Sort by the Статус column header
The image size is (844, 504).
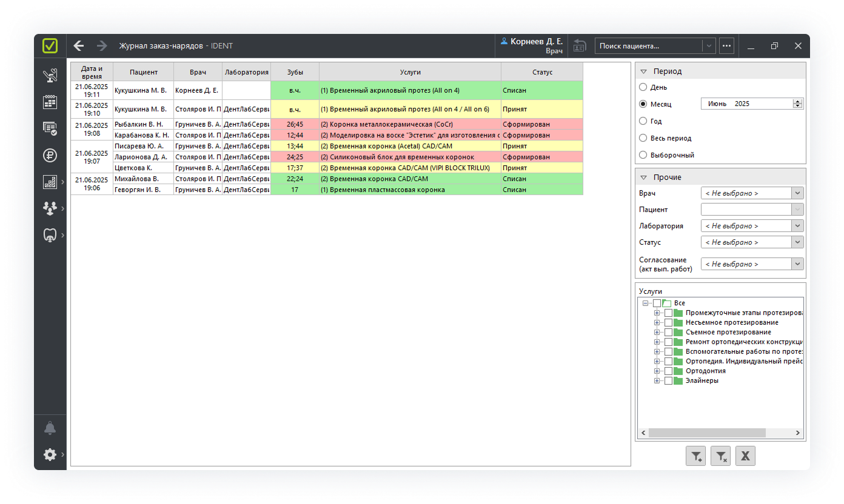point(542,71)
